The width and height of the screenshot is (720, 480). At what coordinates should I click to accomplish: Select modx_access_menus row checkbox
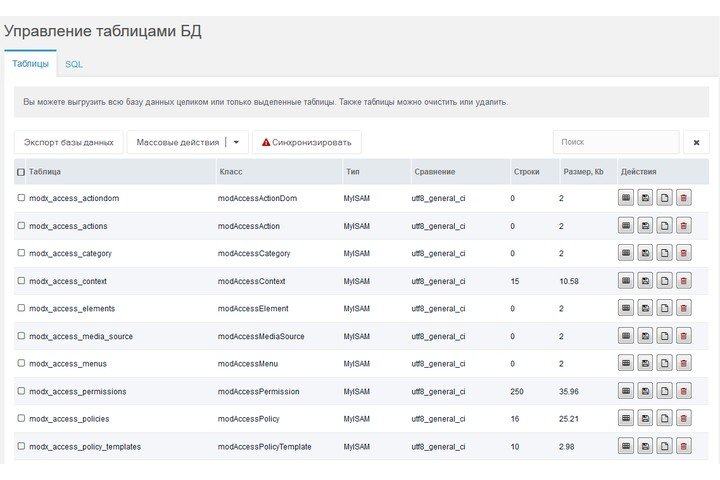(x=21, y=363)
